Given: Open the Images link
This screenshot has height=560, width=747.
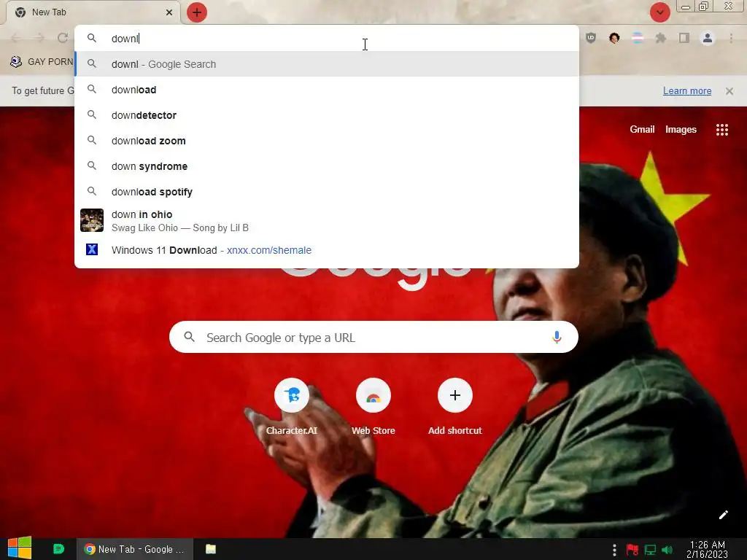Looking at the screenshot, I should pos(681,130).
